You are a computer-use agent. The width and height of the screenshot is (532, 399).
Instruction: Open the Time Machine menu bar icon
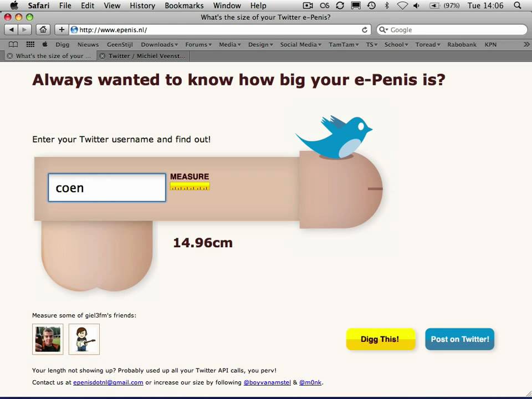[x=371, y=6]
